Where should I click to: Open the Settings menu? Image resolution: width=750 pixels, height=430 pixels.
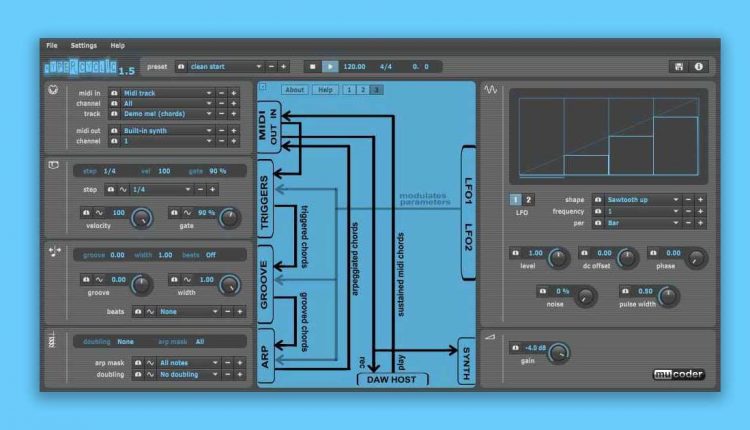tap(84, 45)
